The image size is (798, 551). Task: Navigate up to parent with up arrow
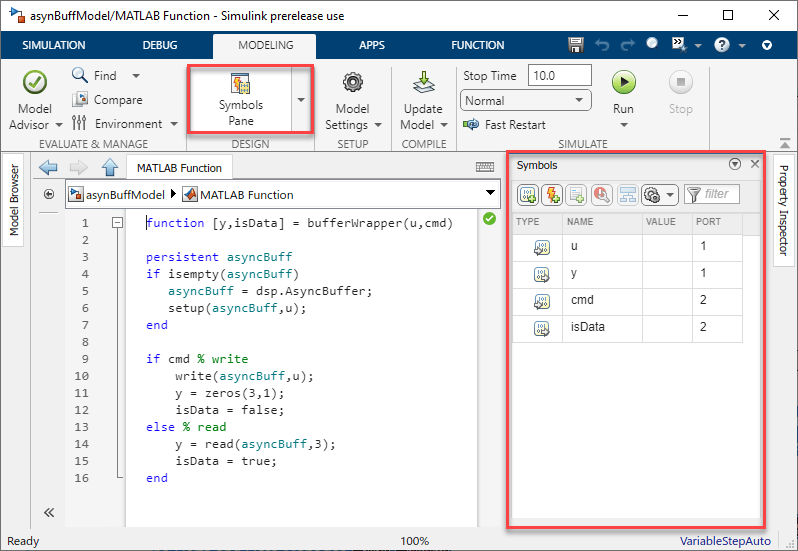pyautogui.click(x=110, y=167)
